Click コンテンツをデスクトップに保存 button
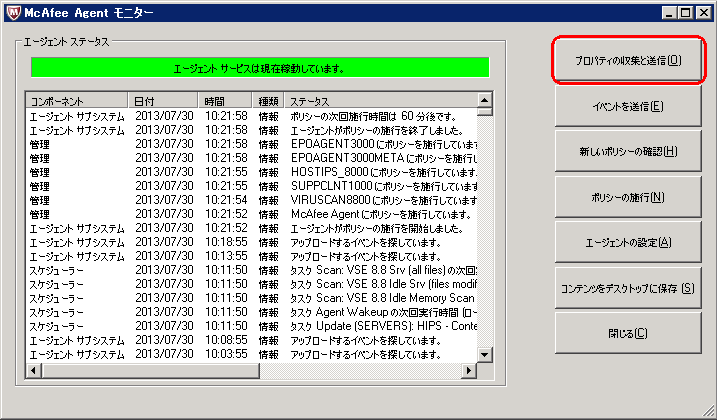The width and height of the screenshot is (717, 420). 628,288
